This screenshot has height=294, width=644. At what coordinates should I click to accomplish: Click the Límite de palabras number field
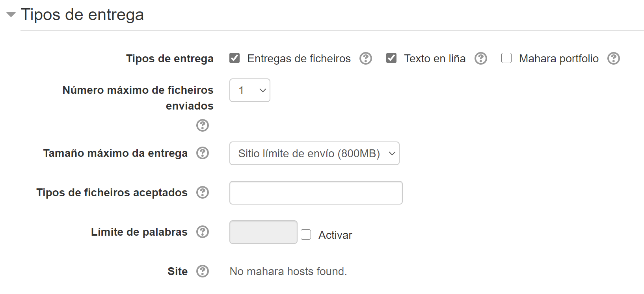(263, 232)
